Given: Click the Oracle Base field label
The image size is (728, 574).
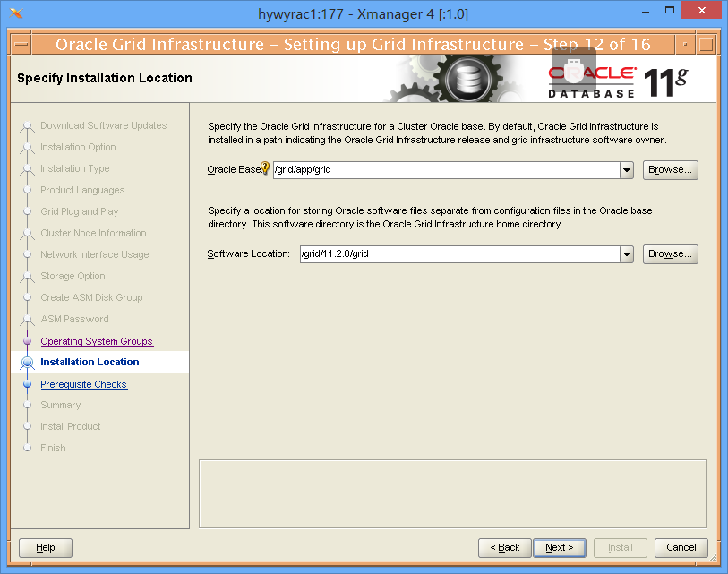Looking at the screenshot, I should 235,169.
